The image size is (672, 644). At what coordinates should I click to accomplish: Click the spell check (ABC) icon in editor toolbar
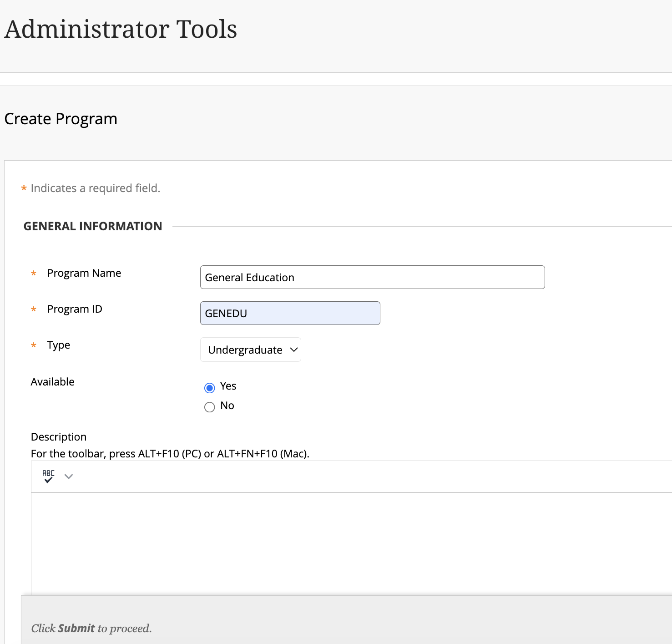click(47, 476)
